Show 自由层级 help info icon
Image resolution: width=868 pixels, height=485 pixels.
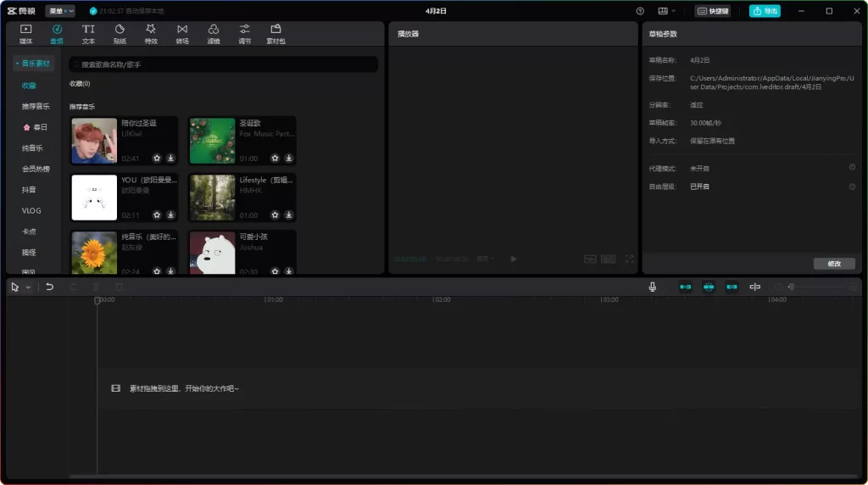click(853, 187)
